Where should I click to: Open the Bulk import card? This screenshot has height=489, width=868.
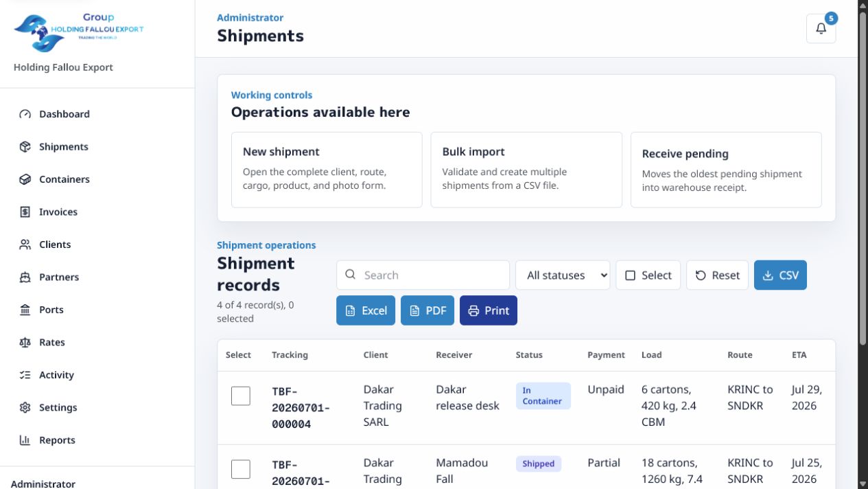pyautogui.click(x=526, y=170)
